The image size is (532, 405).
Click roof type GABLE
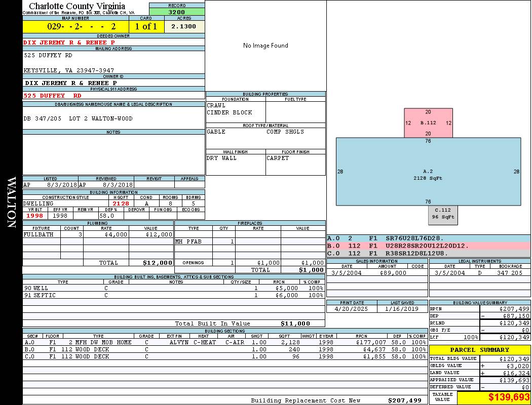tap(216, 132)
